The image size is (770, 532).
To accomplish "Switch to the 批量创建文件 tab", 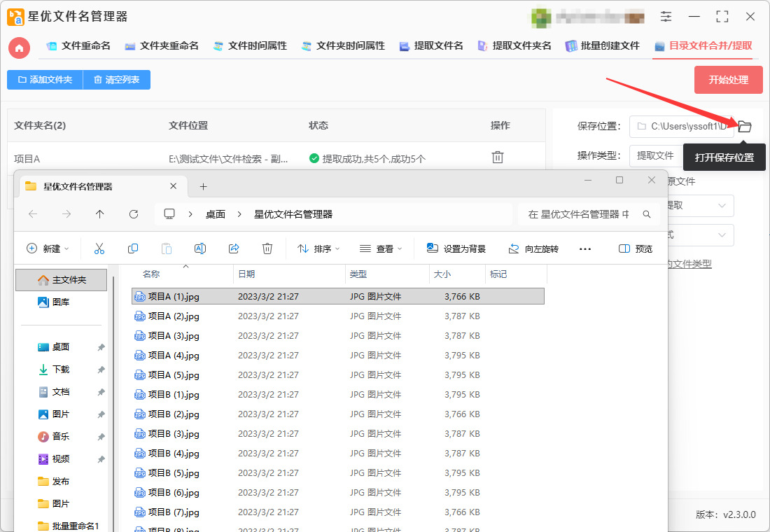I will click(603, 45).
